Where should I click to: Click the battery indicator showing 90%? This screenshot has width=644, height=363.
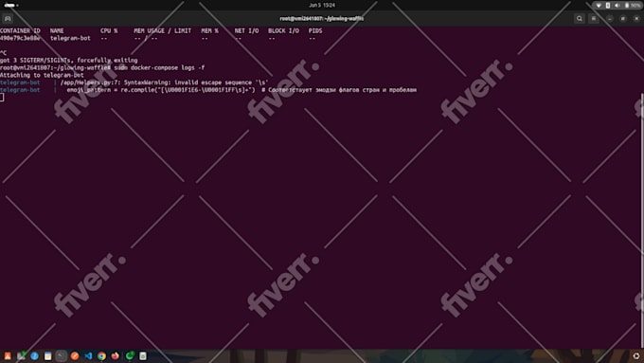[633, 6]
